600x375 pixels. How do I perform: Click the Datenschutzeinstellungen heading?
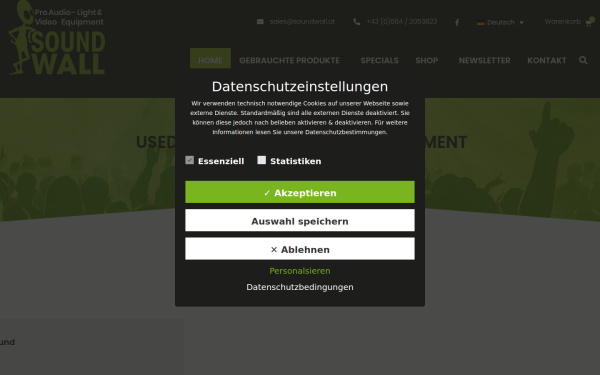[300, 86]
